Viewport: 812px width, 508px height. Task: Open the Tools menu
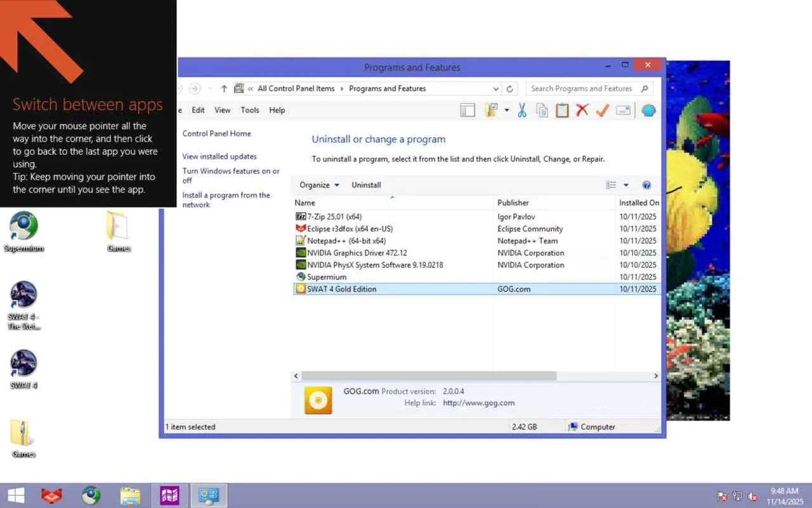250,110
